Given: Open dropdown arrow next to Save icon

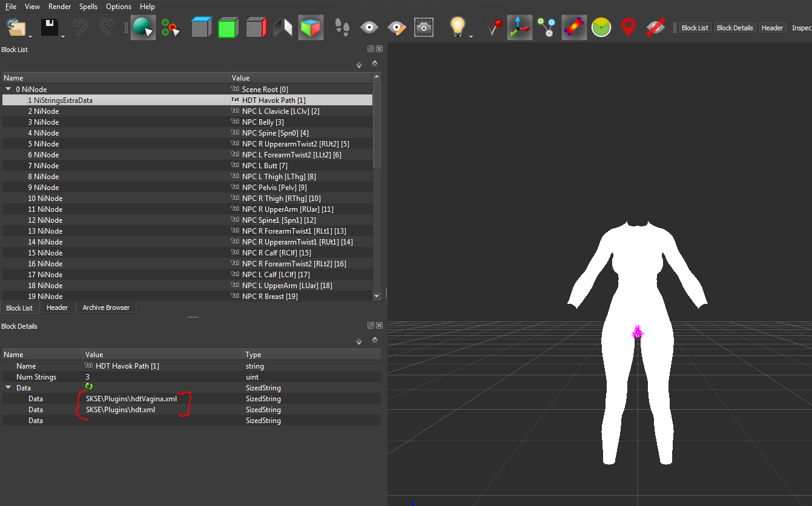Looking at the screenshot, I should (x=63, y=37).
